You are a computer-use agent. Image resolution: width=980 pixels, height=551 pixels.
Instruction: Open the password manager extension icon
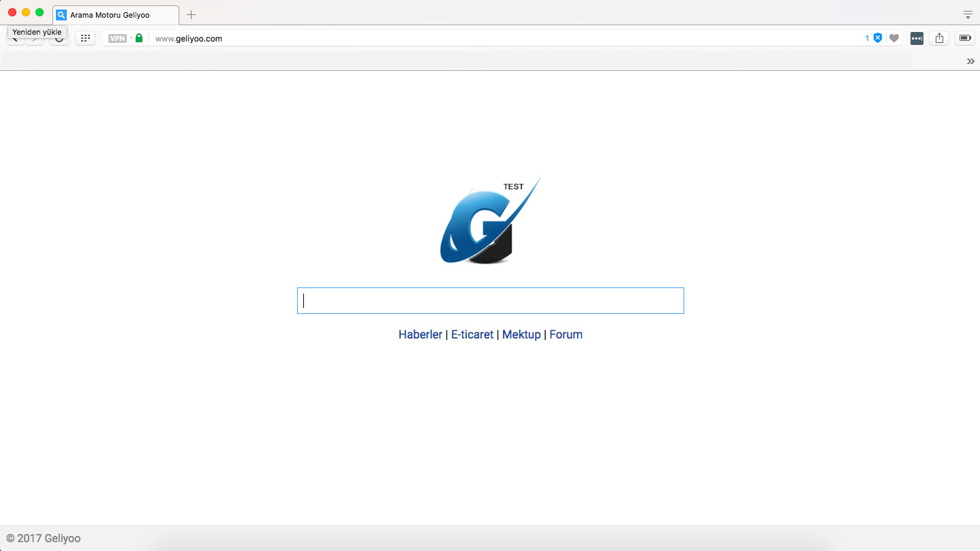point(917,38)
